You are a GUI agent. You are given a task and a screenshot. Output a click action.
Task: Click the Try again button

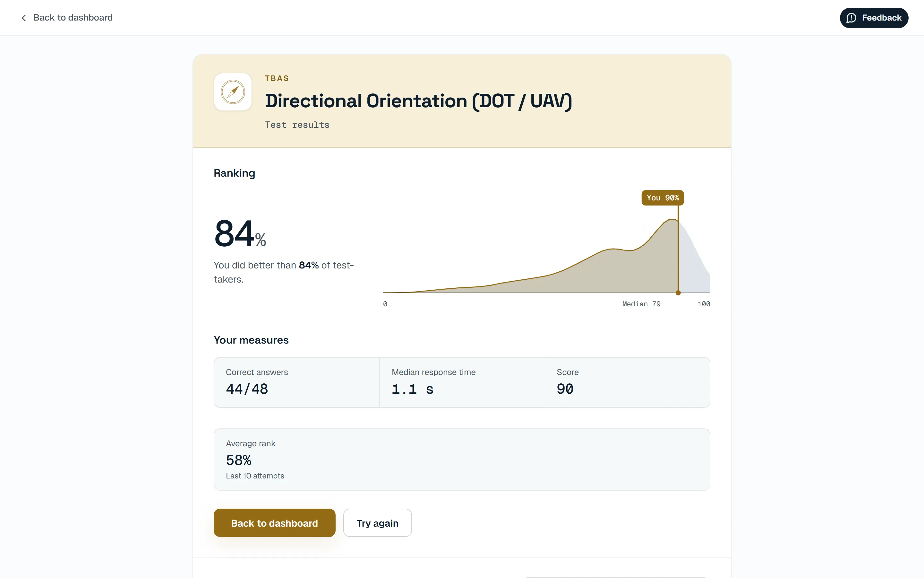coord(377,522)
